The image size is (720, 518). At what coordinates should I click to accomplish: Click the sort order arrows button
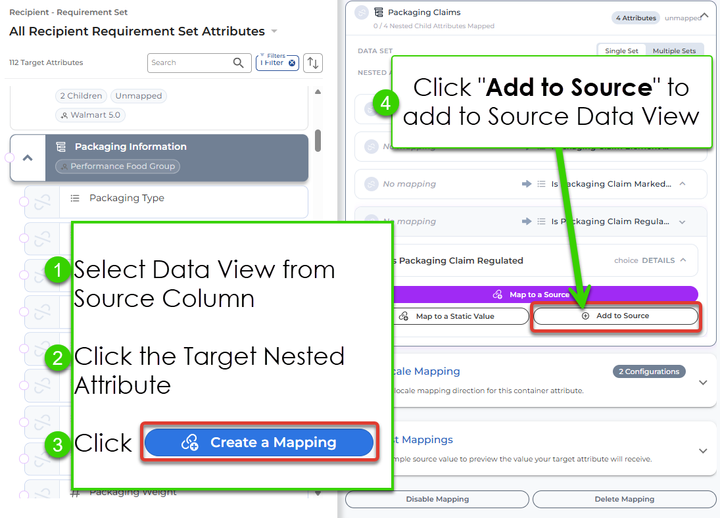[x=313, y=63]
